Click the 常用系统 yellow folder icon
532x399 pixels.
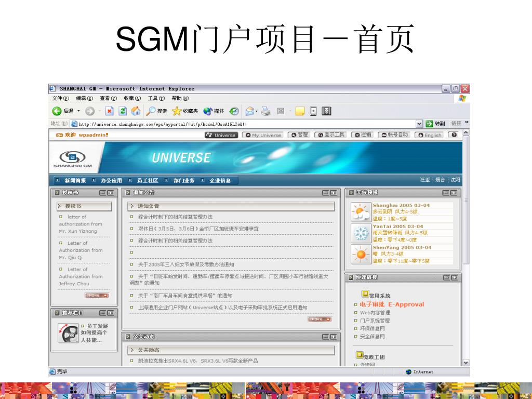tap(365, 294)
